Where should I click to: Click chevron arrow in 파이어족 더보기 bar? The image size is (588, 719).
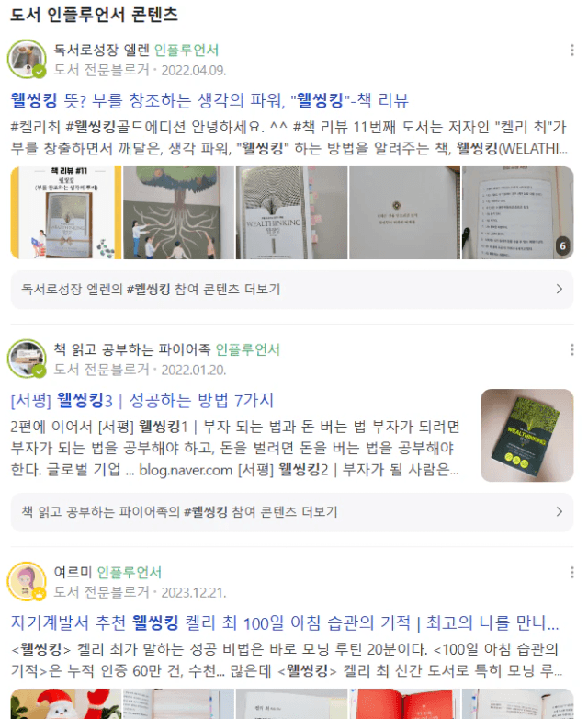pyautogui.click(x=560, y=512)
